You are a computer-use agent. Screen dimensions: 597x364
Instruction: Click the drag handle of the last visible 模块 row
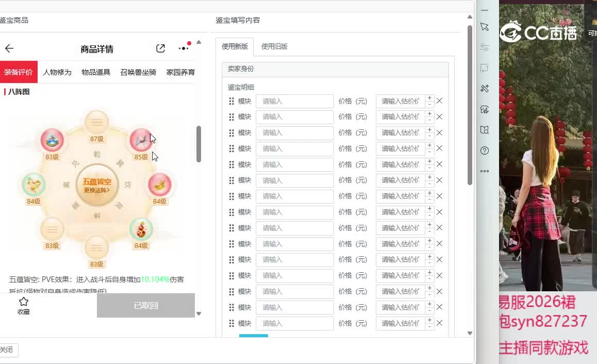coord(231,323)
